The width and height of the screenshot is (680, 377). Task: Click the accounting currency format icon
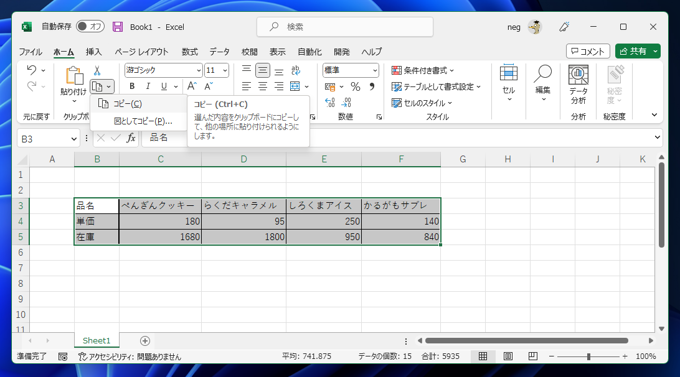(x=330, y=87)
